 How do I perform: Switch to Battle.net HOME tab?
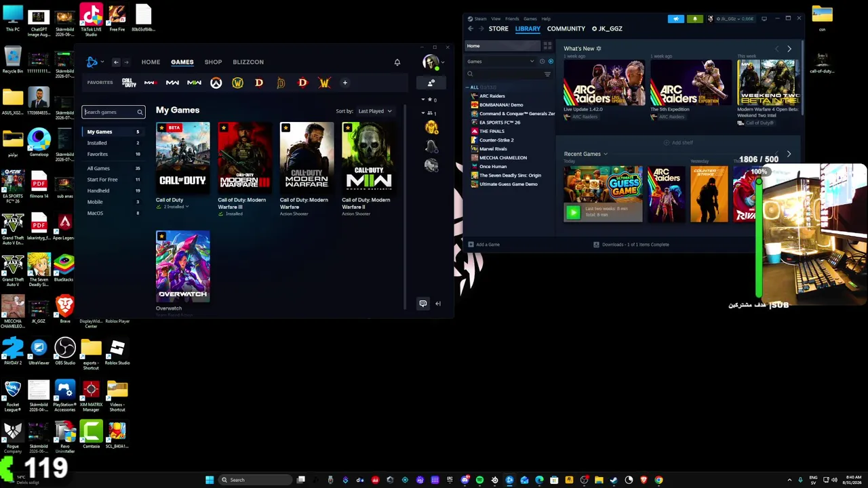pyautogui.click(x=151, y=62)
